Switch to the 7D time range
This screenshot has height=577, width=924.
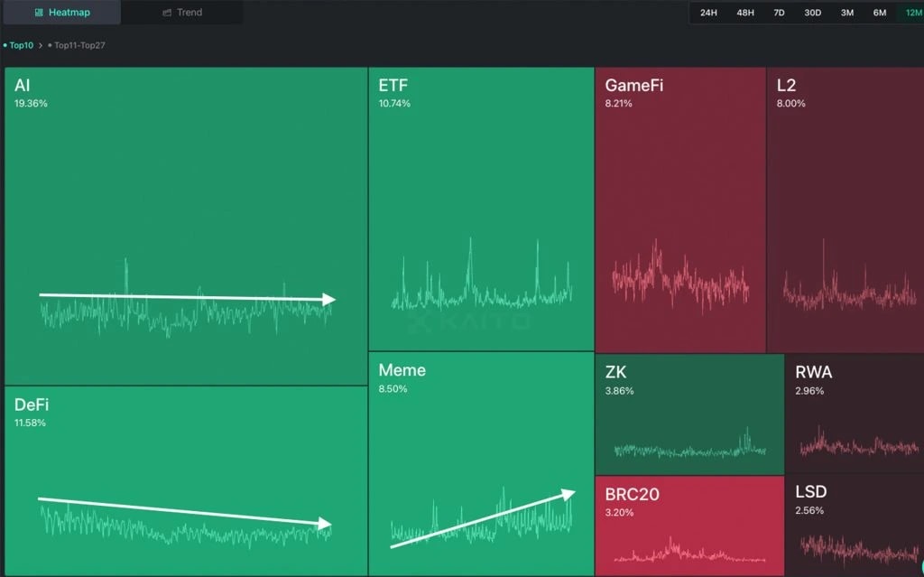tap(780, 14)
